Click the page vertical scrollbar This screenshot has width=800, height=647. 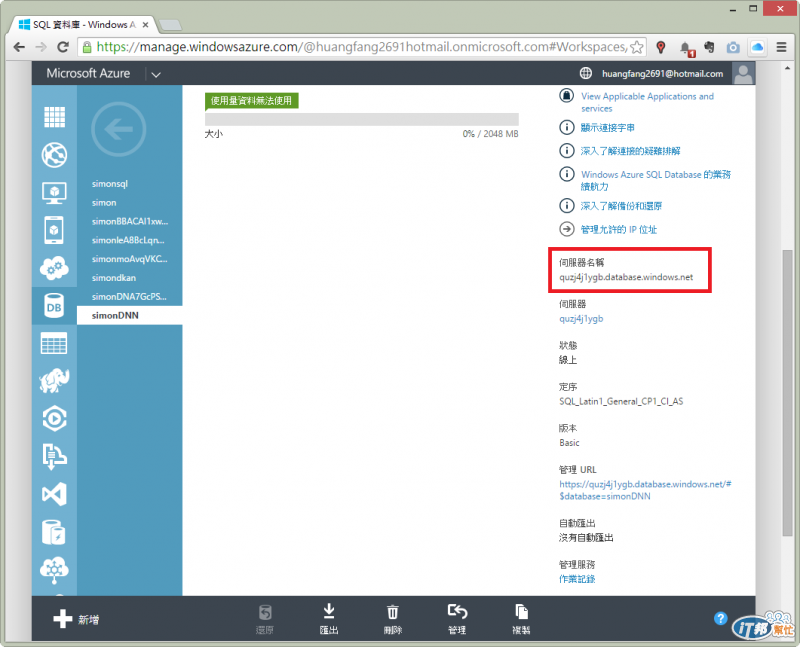click(x=787, y=393)
